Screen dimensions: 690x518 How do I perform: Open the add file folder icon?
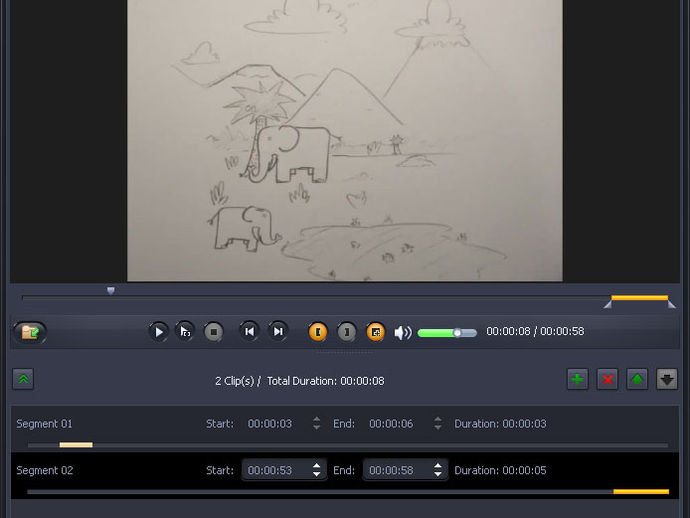click(30, 332)
